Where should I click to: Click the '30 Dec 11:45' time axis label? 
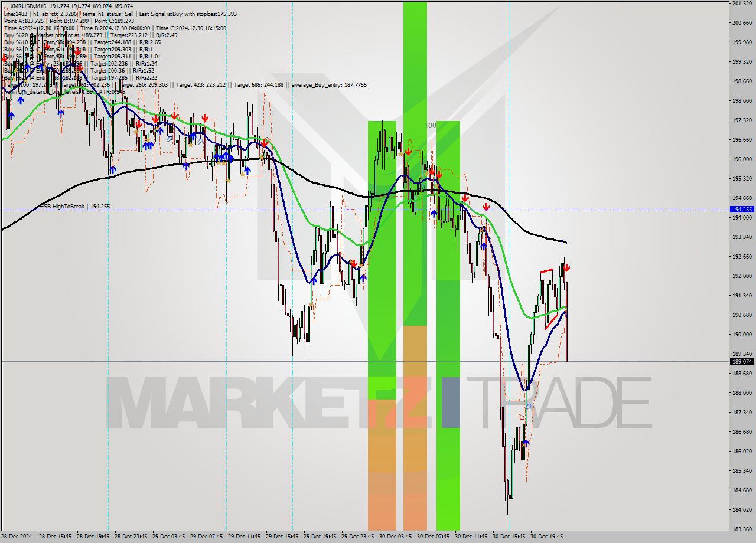[471, 537]
